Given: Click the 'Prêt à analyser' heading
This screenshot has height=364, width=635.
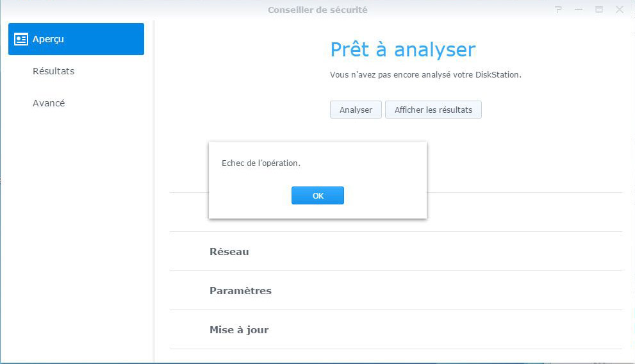Looking at the screenshot, I should 402,50.
